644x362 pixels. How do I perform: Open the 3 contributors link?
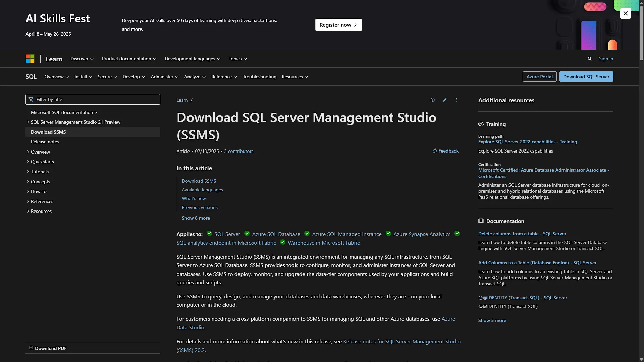pyautogui.click(x=238, y=151)
